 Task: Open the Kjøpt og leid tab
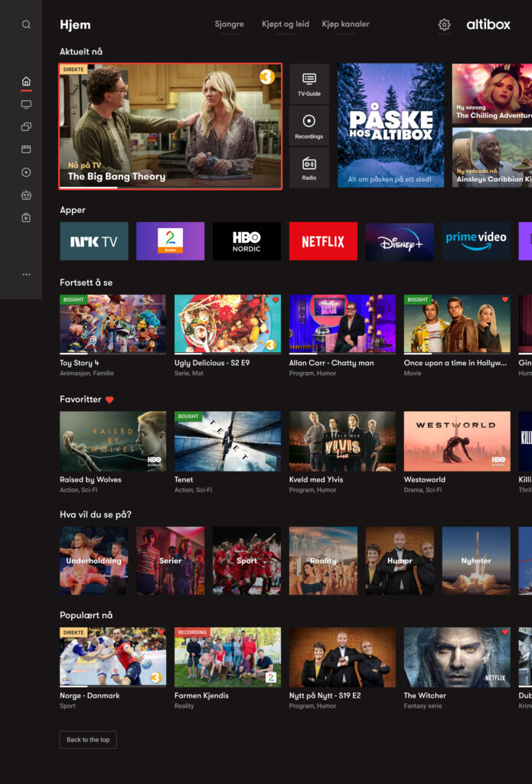285,24
